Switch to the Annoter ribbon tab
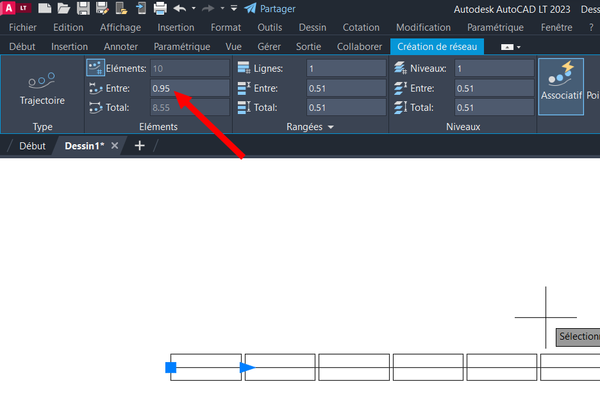 pos(121,47)
